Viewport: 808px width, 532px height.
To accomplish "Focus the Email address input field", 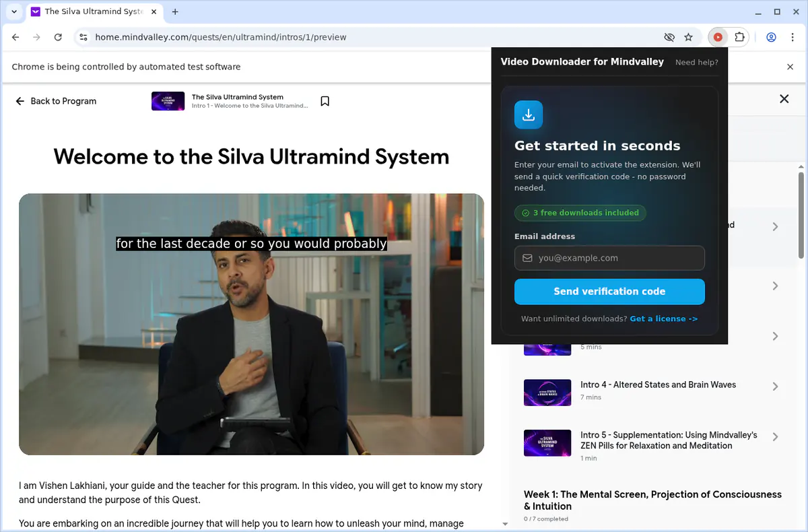I will coord(609,258).
